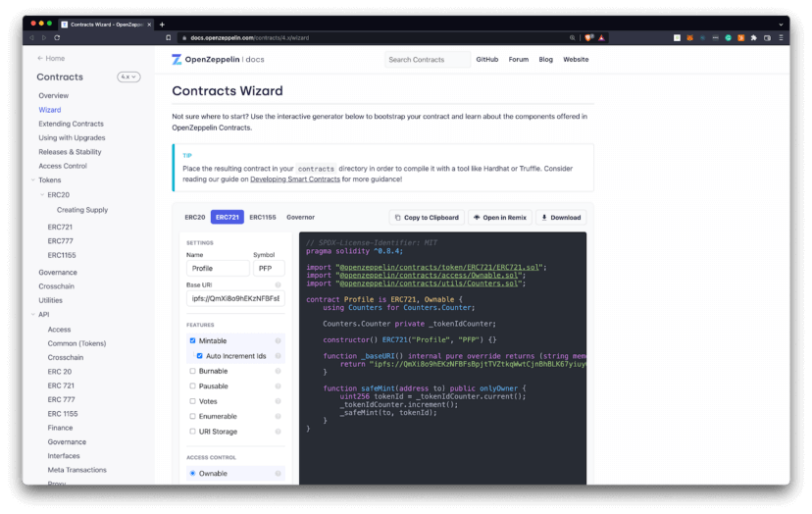This screenshot has width=812, height=514.
Task: Open the MetaMask fox extension icon
Action: [688, 37]
